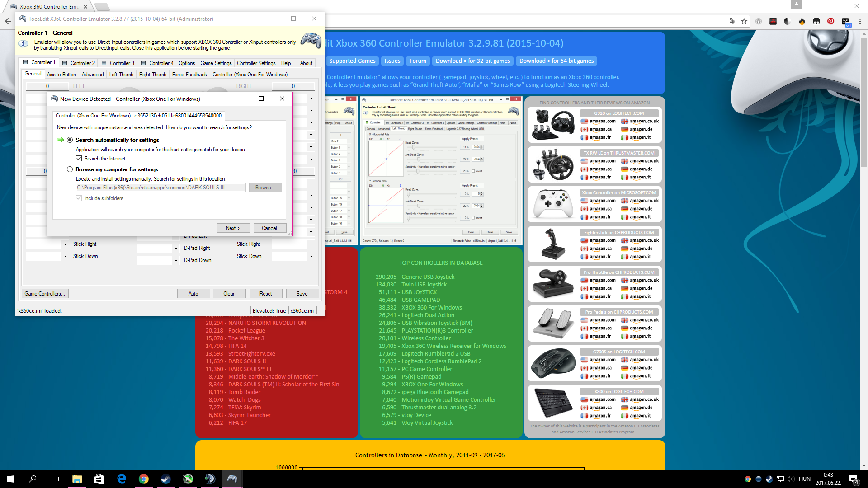The image size is (868, 488).
Task: Open the left Stick Down dropdown
Action: tap(65, 256)
